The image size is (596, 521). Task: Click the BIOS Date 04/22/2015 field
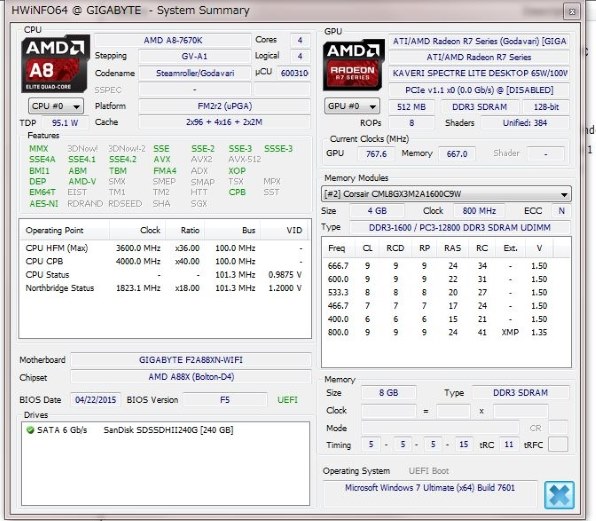pyautogui.click(x=95, y=400)
